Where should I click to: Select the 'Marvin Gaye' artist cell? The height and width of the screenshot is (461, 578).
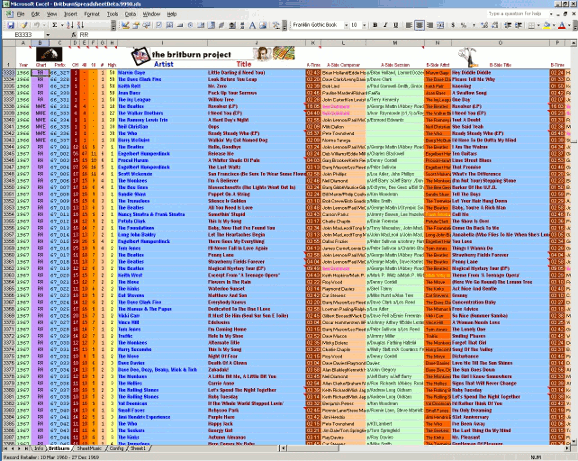(162, 73)
